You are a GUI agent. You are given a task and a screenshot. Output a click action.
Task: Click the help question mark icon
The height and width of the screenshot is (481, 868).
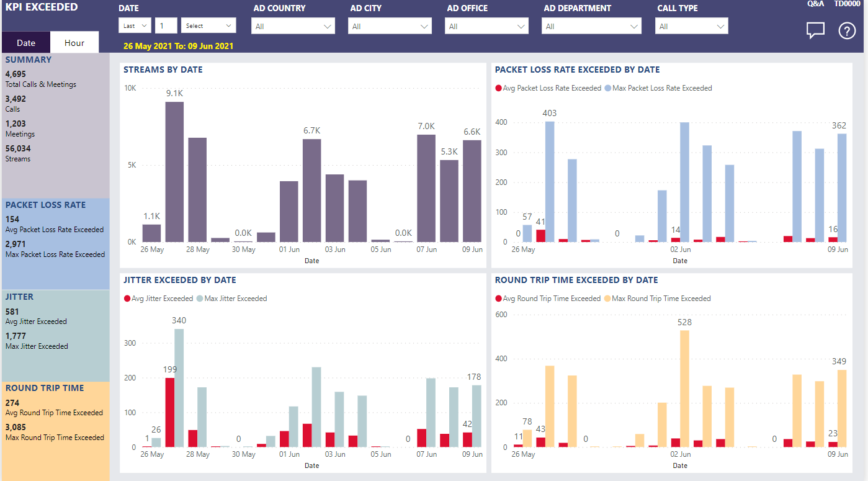pos(847,30)
